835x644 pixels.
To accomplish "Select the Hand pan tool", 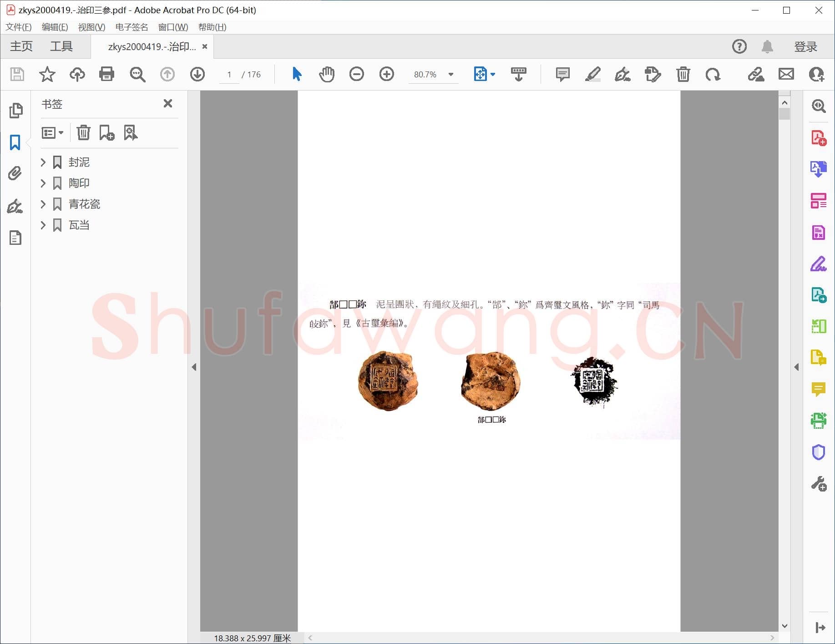I will coord(326,74).
